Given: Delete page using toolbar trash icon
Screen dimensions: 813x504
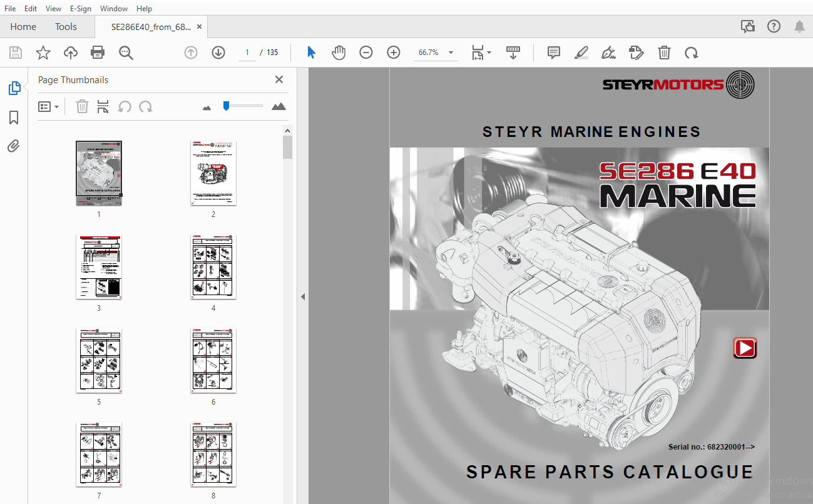Looking at the screenshot, I should tap(664, 53).
